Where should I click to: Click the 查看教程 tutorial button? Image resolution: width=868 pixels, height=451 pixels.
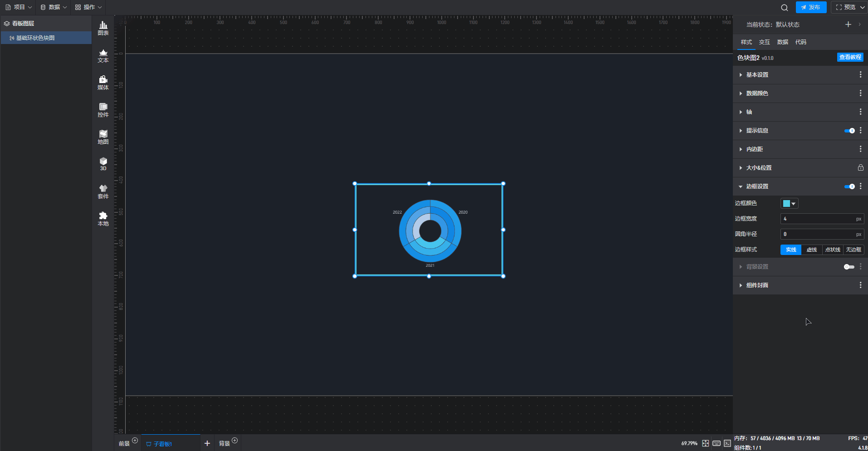pyautogui.click(x=850, y=57)
